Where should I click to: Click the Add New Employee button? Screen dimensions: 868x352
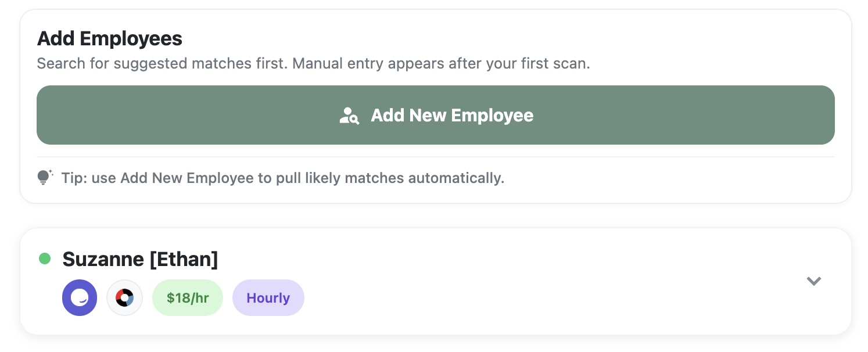pyautogui.click(x=436, y=115)
